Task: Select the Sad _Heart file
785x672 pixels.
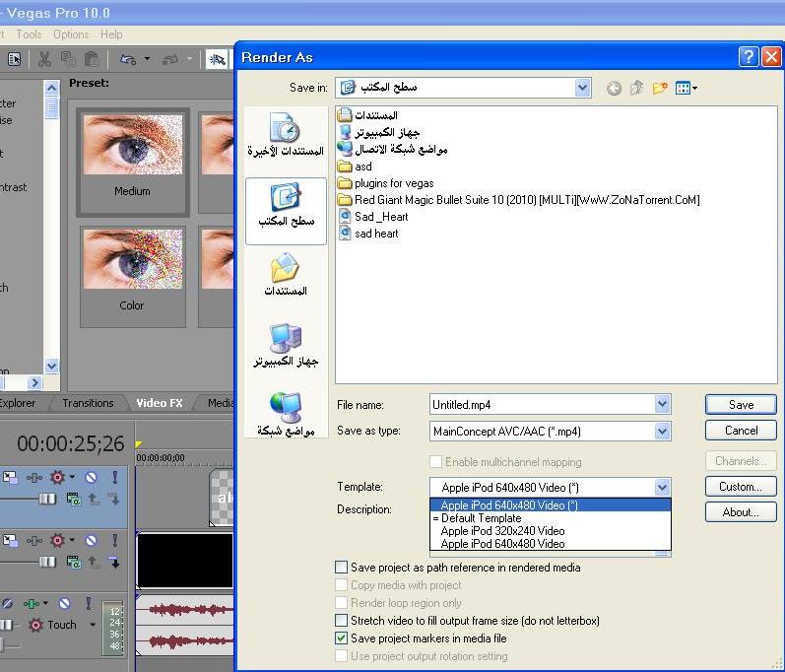Action: coord(373,217)
